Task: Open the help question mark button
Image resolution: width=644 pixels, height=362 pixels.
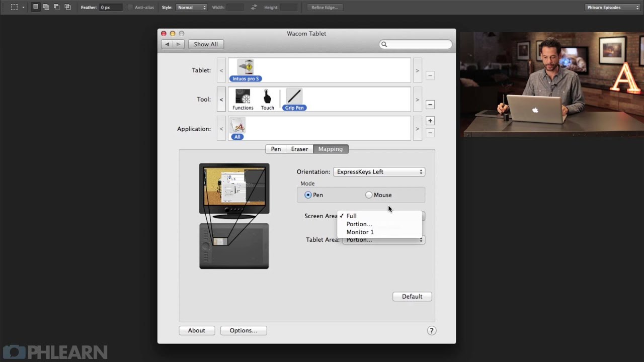Action: [431, 330]
